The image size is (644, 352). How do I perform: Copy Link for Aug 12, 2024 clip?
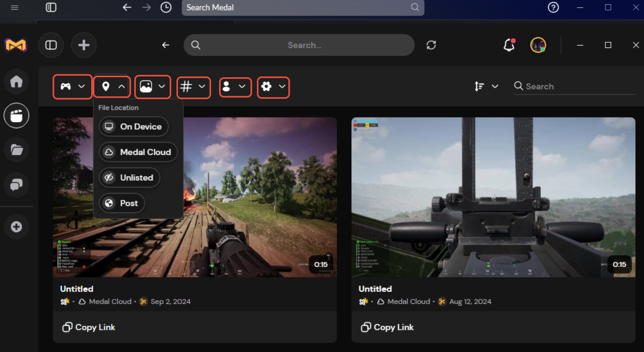pyautogui.click(x=387, y=327)
